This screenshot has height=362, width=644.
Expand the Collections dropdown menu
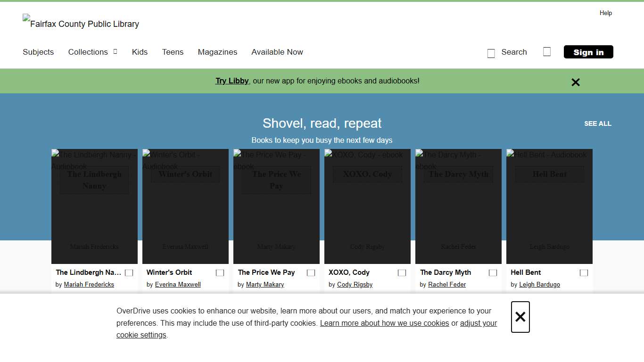tap(92, 52)
